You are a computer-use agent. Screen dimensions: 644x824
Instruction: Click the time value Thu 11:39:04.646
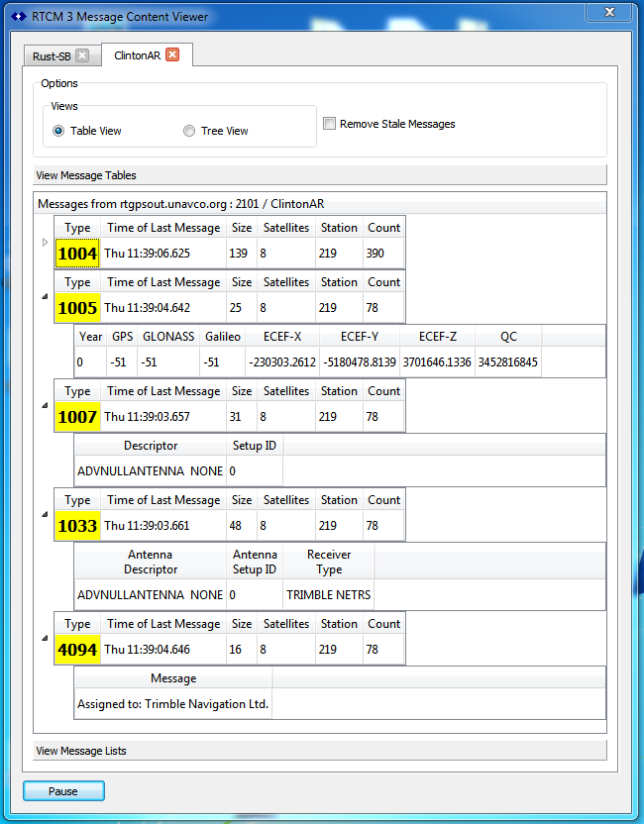click(148, 650)
